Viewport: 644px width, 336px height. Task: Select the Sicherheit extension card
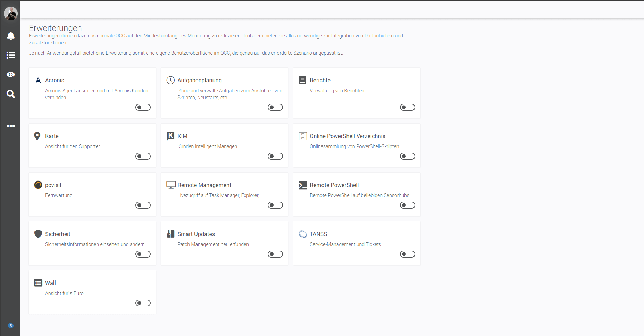point(92,243)
